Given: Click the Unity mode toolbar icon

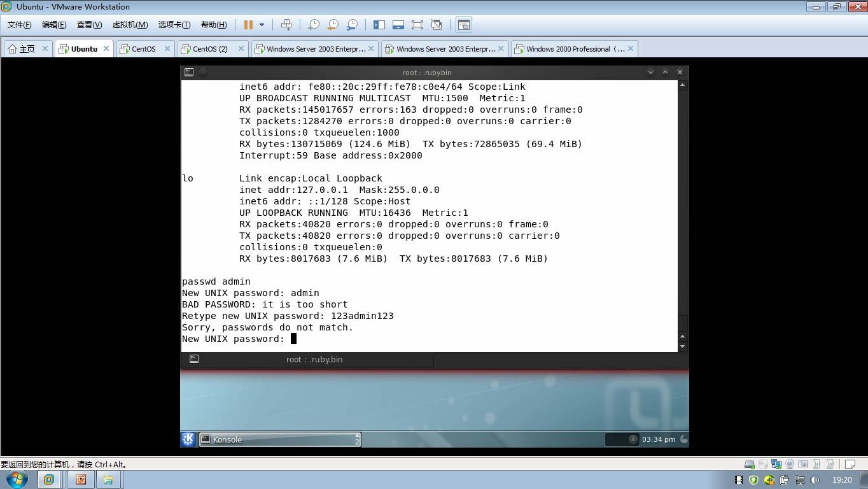Looking at the screenshot, I should coord(437,25).
